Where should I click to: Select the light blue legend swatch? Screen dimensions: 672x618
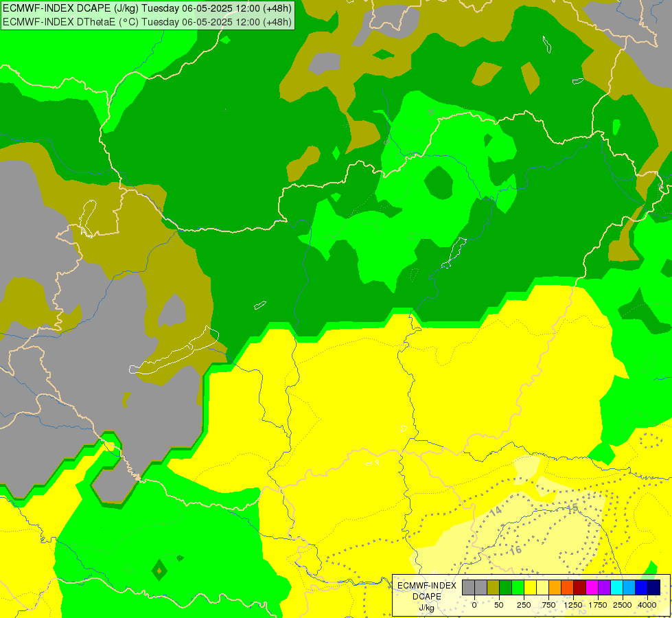[629, 588]
